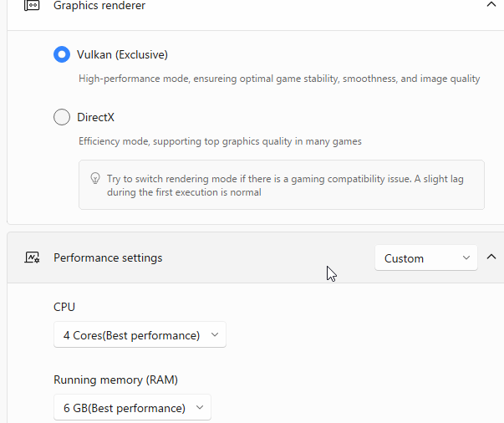Click the lightbulb tip icon
Image resolution: width=504 pixels, height=423 pixels.
coord(95,179)
